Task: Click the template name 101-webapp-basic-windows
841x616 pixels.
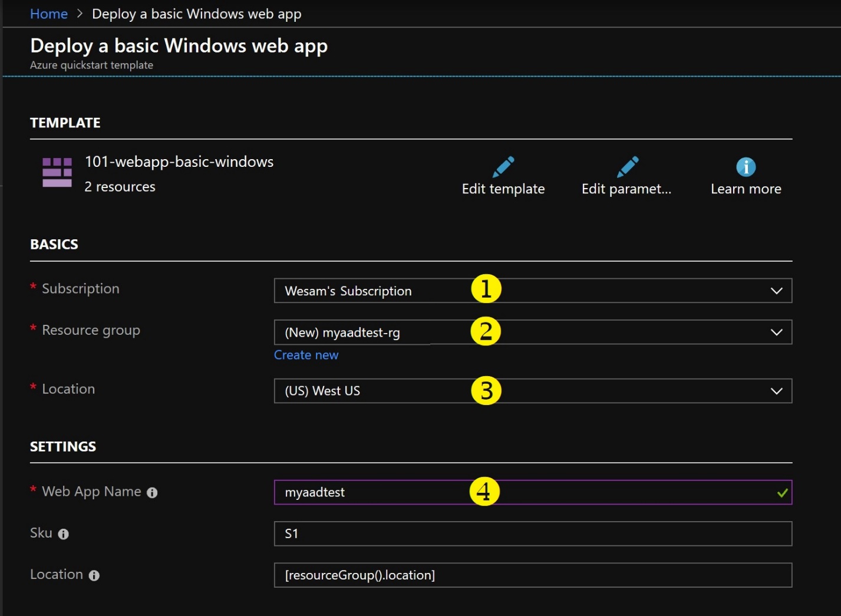Action: 179,162
